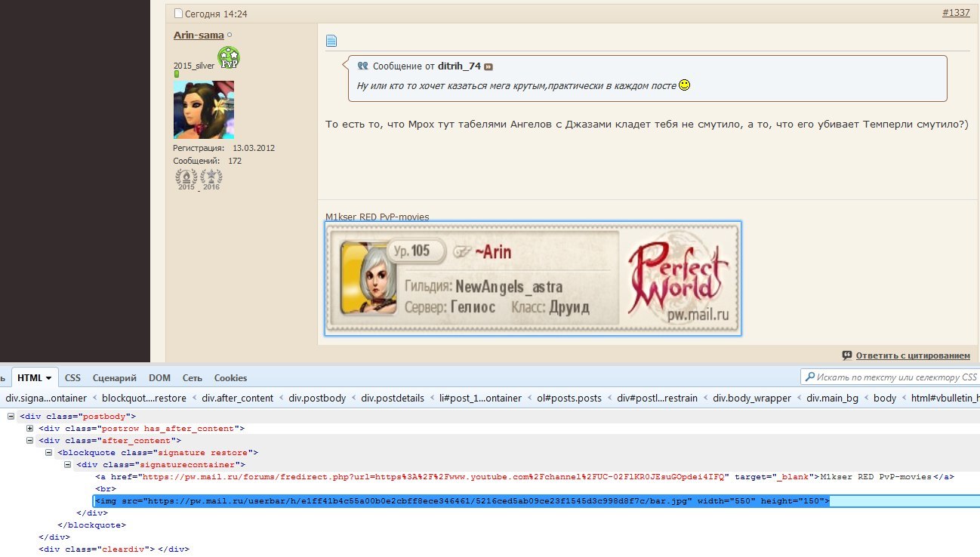Click the PvP badge icon

click(x=229, y=58)
